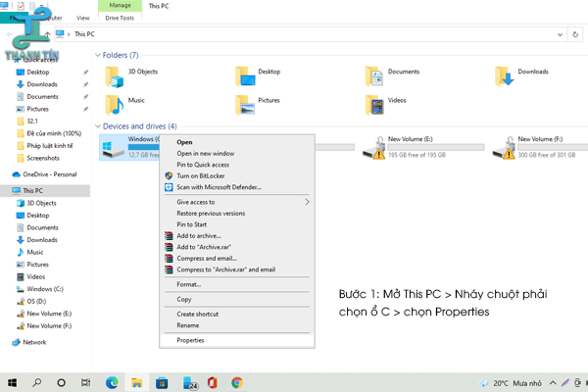Click the This PC address bar
The width and height of the screenshot is (588, 392).
click(x=294, y=33)
